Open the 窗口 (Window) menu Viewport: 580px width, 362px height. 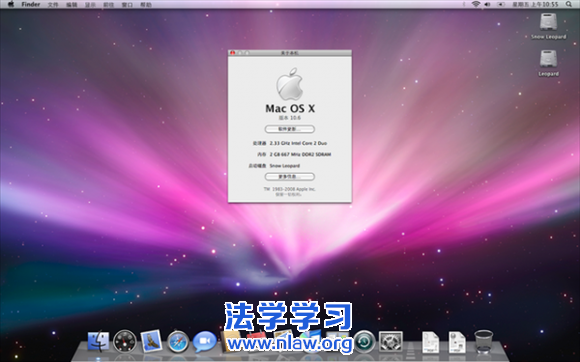click(127, 5)
